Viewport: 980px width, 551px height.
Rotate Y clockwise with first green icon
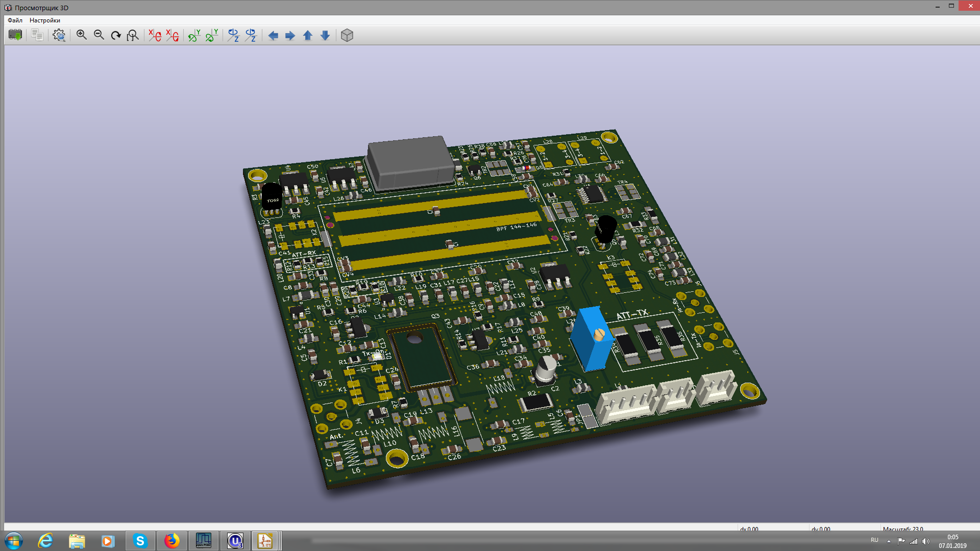pyautogui.click(x=194, y=35)
